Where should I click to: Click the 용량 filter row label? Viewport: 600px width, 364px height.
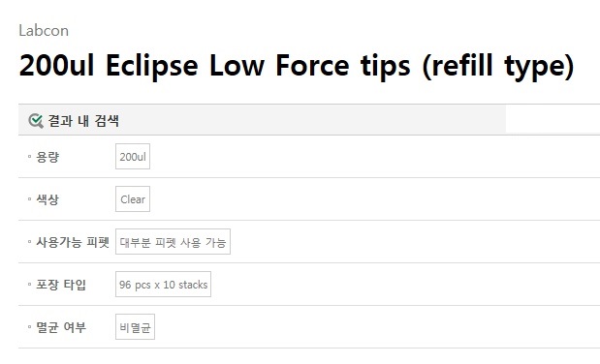pyautogui.click(x=47, y=157)
